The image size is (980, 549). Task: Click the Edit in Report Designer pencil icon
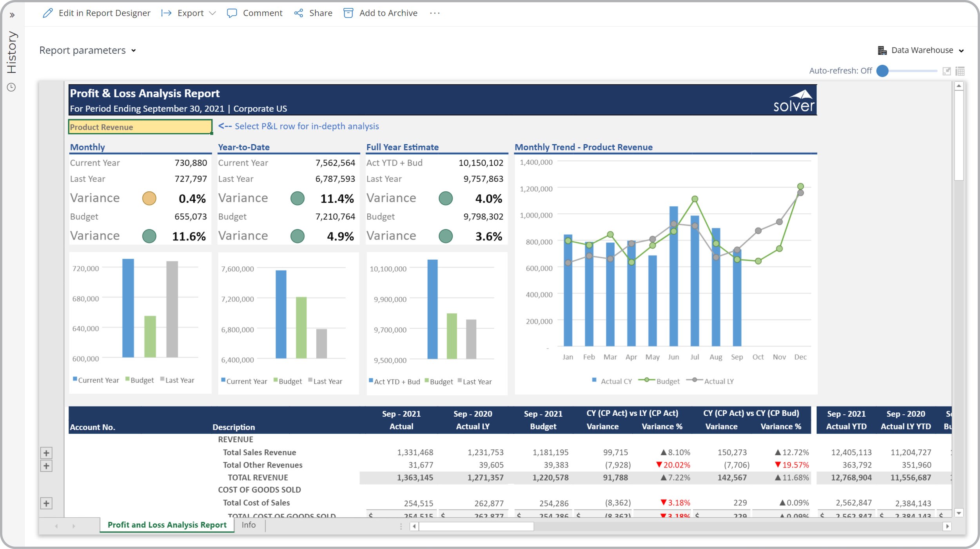47,13
